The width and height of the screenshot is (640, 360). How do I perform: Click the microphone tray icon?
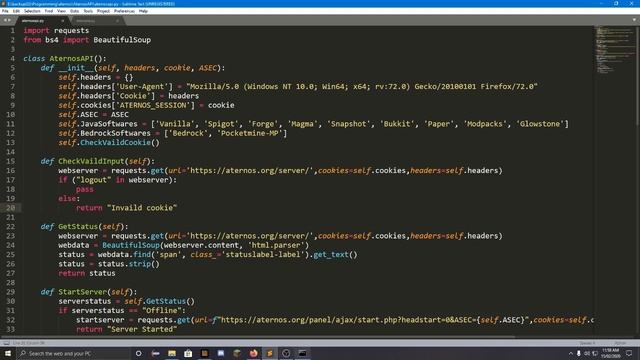(x=578, y=353)
